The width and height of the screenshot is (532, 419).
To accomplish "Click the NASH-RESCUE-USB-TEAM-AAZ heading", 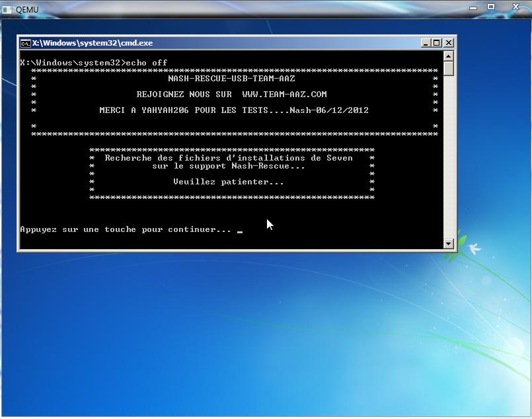I will [x=231, y=79].
